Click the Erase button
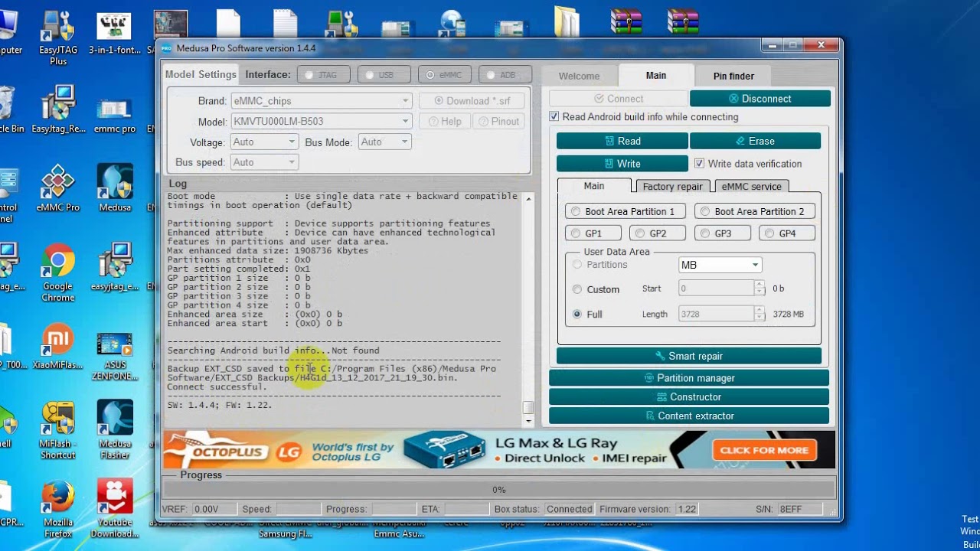980x551 pixels. pyautogui.click(x=755, y=141)
